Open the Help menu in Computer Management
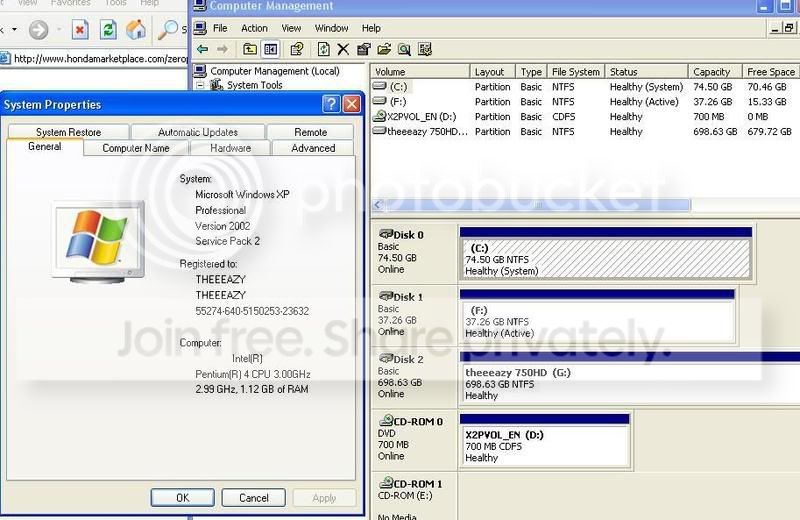800x520 pixels. [371, 28]
